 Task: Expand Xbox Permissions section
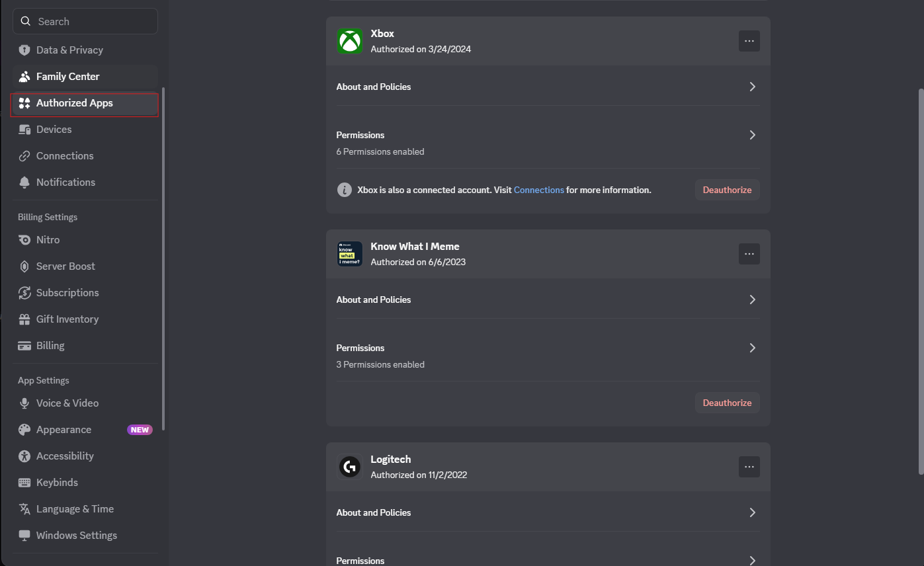pos(548,143)
